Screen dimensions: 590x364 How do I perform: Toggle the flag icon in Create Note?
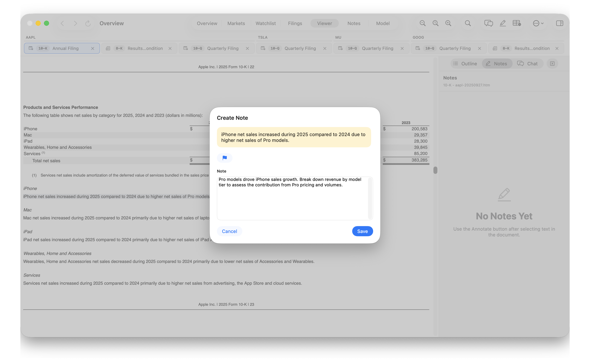point(224,158)
